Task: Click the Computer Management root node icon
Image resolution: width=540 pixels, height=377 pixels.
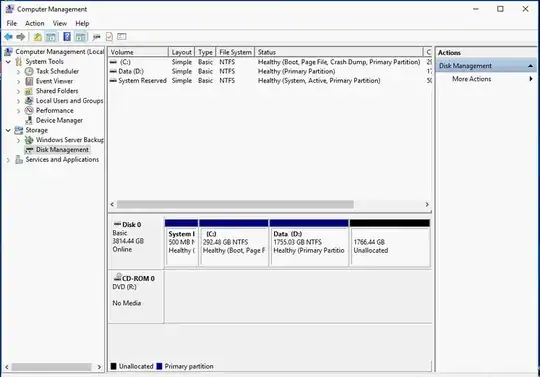Action: 8,52
